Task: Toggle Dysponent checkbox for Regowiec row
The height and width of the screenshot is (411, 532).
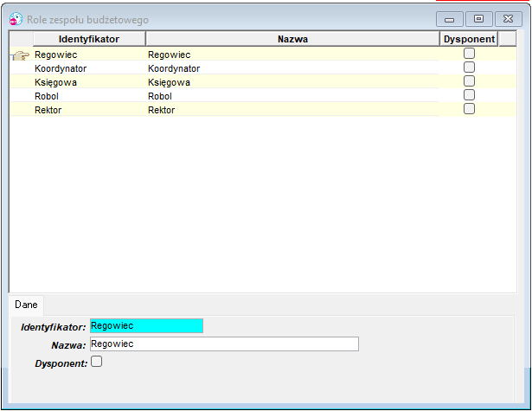Action: point(469,54)
